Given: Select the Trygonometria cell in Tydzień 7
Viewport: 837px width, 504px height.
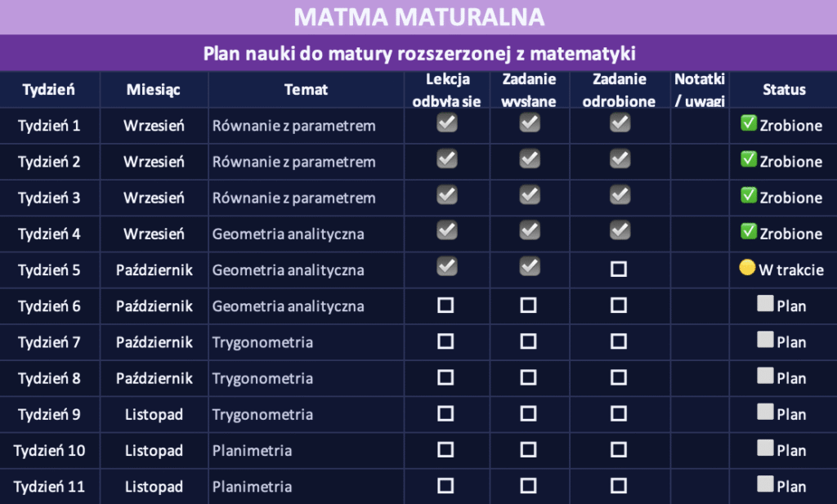Looking at the screenshot, I should [x=262, y=342].
